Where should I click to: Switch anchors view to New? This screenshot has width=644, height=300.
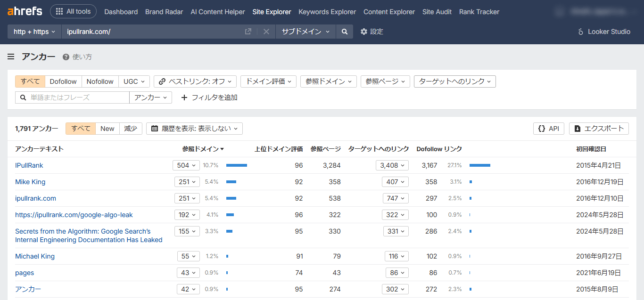pos(107,128)
